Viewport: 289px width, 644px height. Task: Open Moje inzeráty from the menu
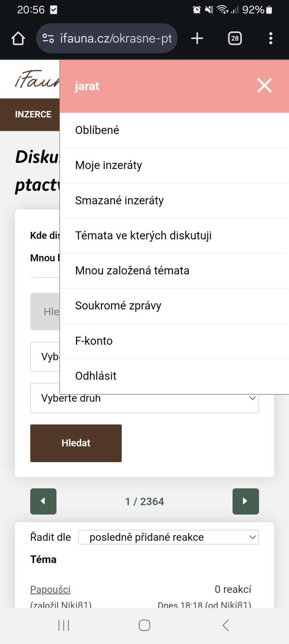(x=109, y=165)
